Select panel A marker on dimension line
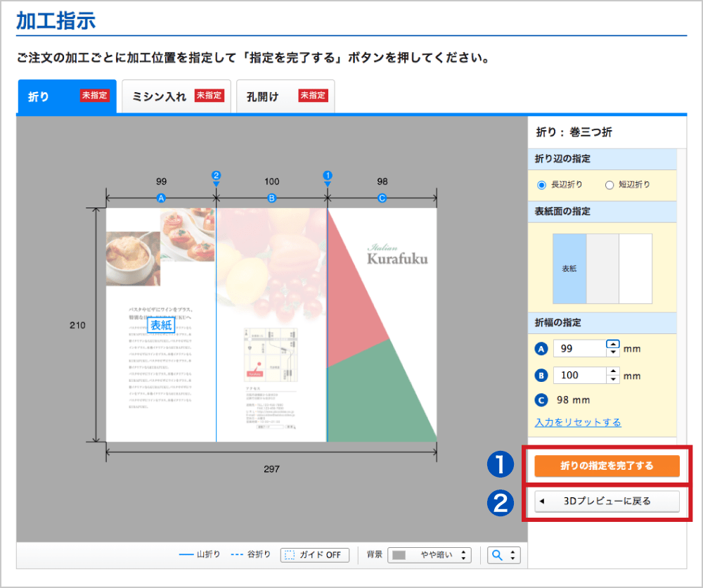The height and width of the screenshot is (588, 703). click(161, 198)
